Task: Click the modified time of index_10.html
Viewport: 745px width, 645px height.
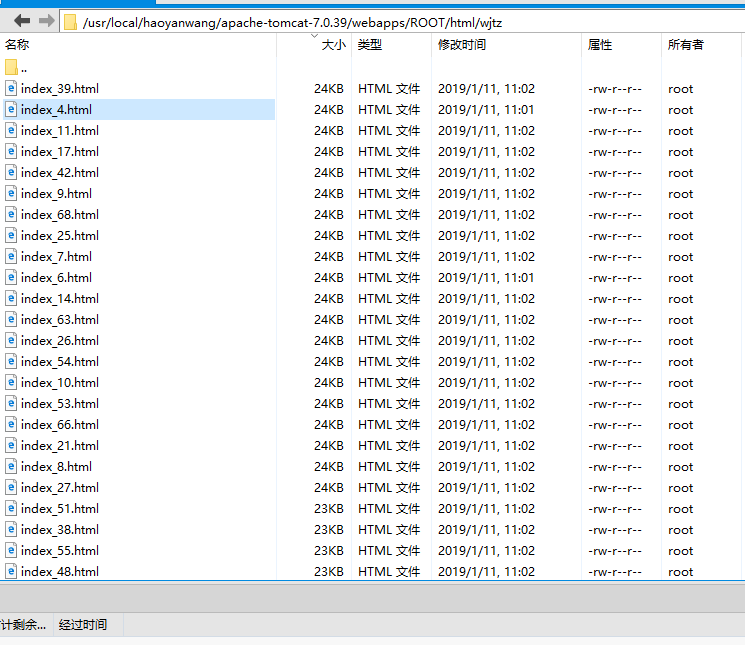Action: click(487, 383)
